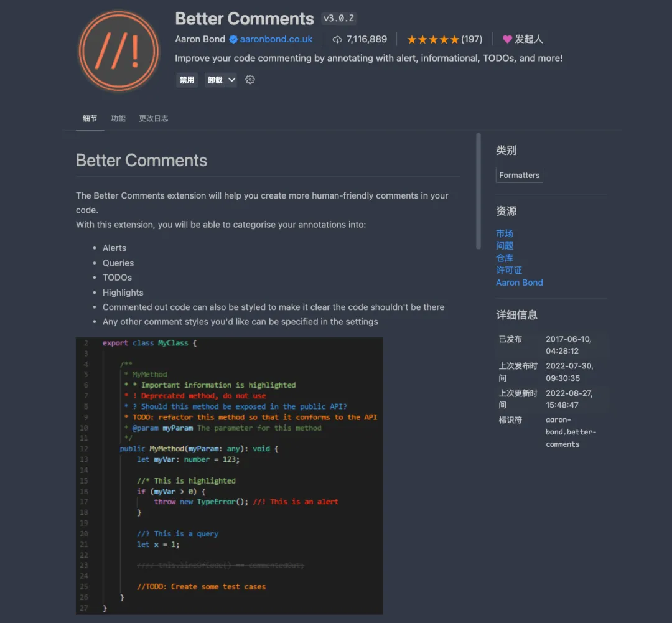Open the 许可证 license link
Image resolution: width=672 pixels, height=623 pixels.
[509, 270]
